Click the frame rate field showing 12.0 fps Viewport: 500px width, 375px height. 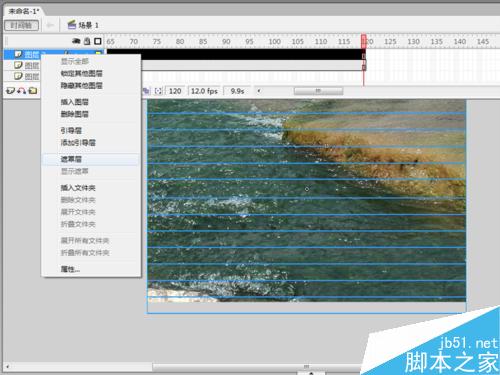point(204,91)
